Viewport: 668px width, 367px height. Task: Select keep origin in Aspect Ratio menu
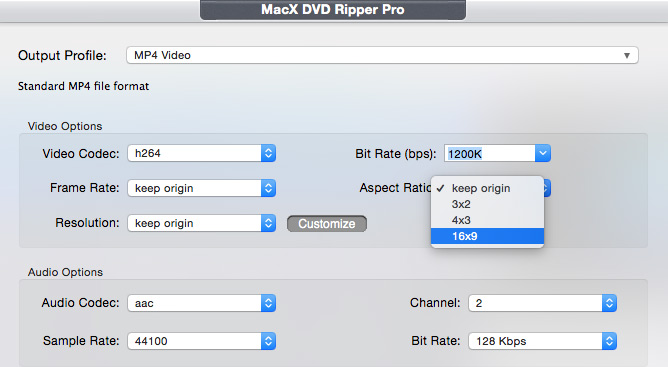[x=487, y=188]
